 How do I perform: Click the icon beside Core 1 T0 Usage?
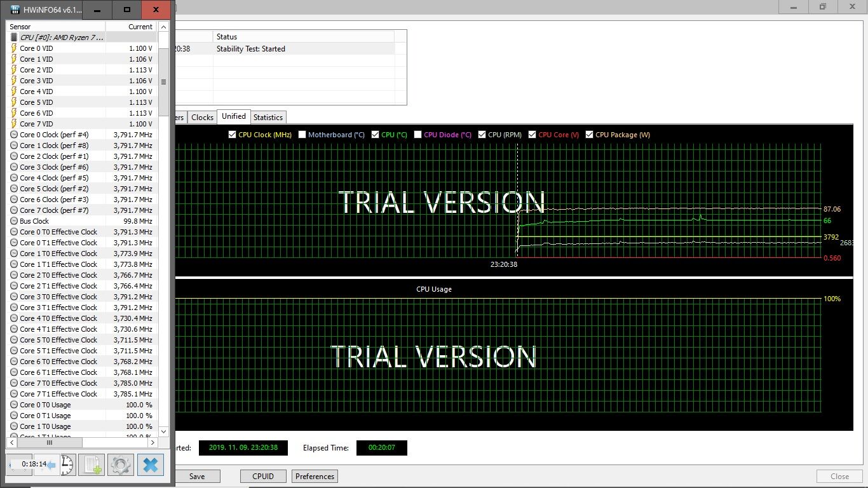(14, 426)
